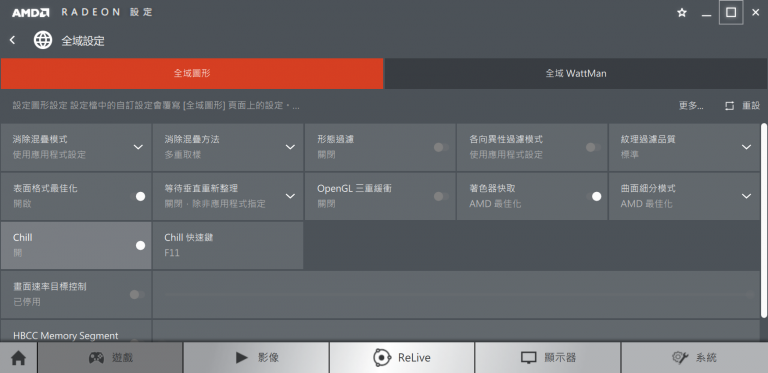This screenshot has height=373, width=768.
Task: Open the 影像 tab
Action: 256,358
